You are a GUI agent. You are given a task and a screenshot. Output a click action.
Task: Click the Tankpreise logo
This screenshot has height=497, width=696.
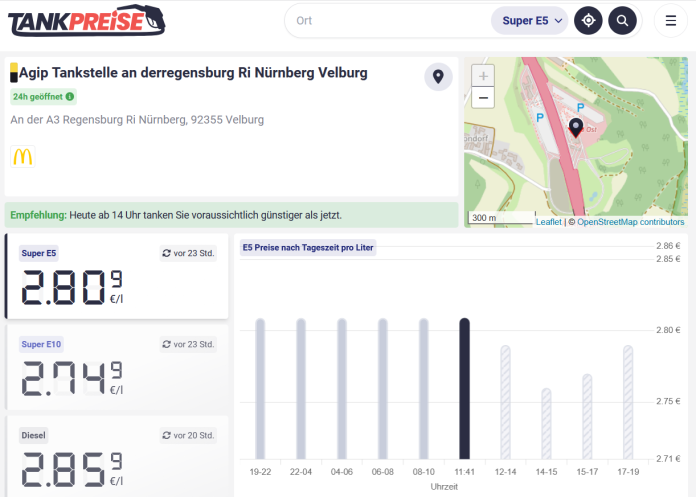(87, 20)
